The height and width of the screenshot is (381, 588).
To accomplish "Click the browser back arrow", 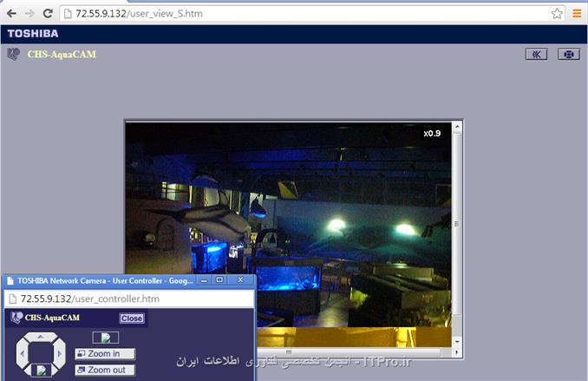I will (x=10, y=14).
